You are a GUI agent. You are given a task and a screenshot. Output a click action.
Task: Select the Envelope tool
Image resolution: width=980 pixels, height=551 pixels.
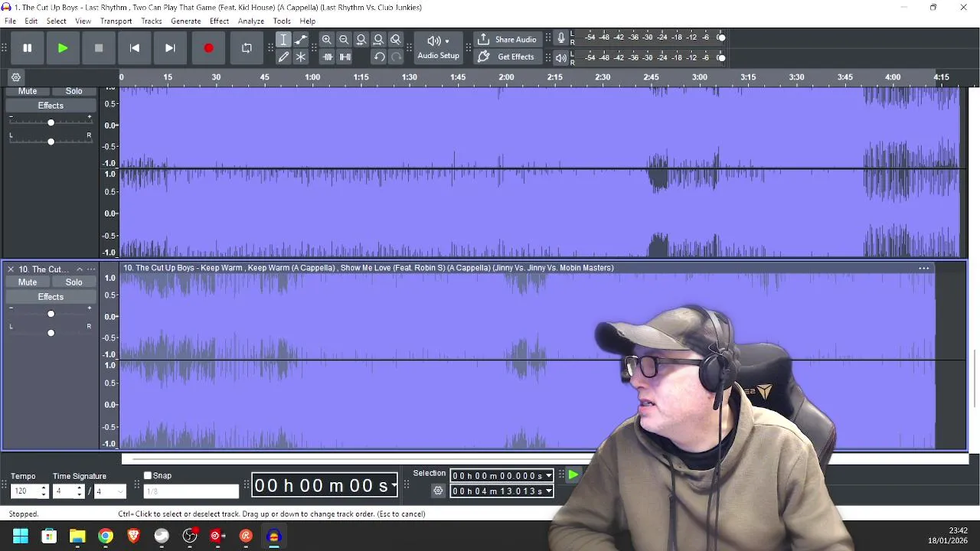(x=301, y=40)
